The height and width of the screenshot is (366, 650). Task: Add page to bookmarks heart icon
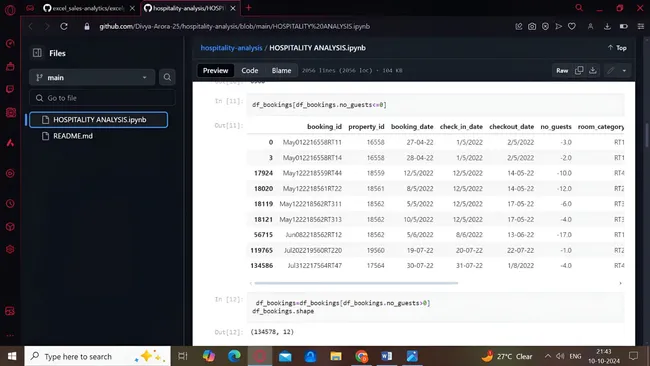pyautogui.click(x=572, y=26)
